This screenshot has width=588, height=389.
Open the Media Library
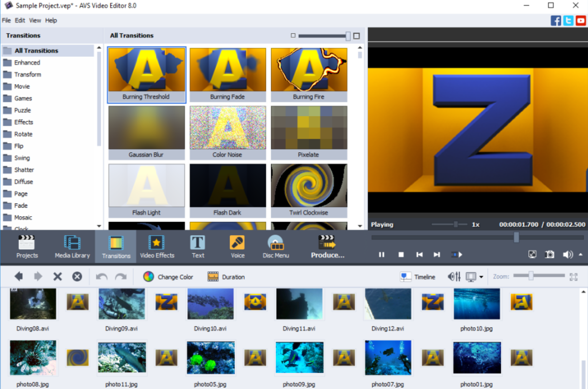click(x=72, y=246)
